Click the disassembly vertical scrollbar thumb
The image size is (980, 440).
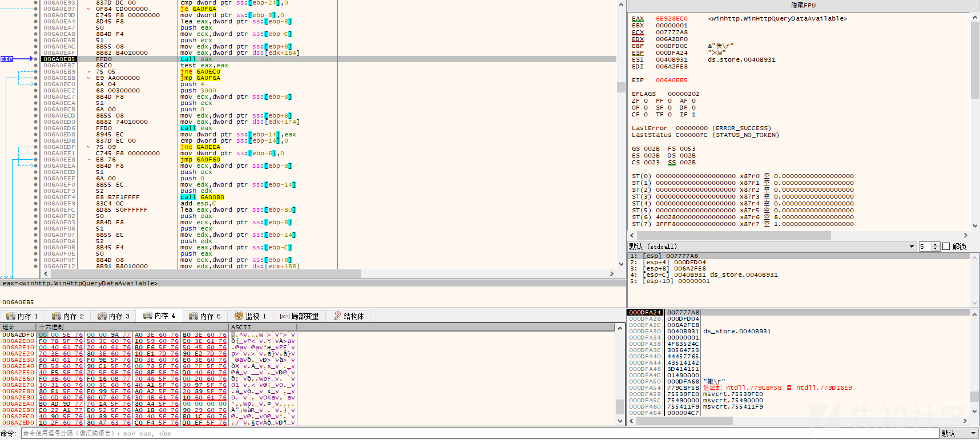(621, 87)
